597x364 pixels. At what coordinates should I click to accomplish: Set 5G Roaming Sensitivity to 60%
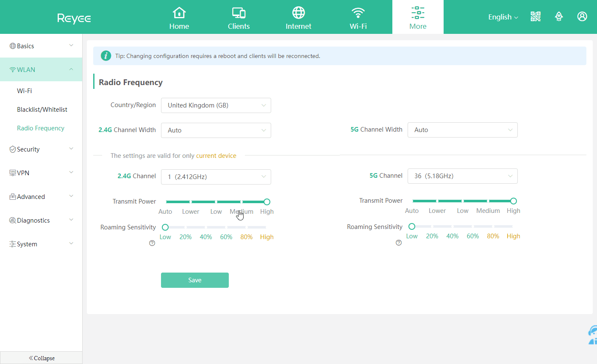pos(473,227)
